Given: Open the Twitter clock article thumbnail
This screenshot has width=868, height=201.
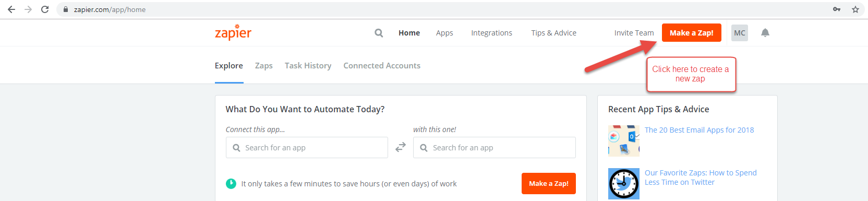Looking at the screenshot, I should pos(624,184).
